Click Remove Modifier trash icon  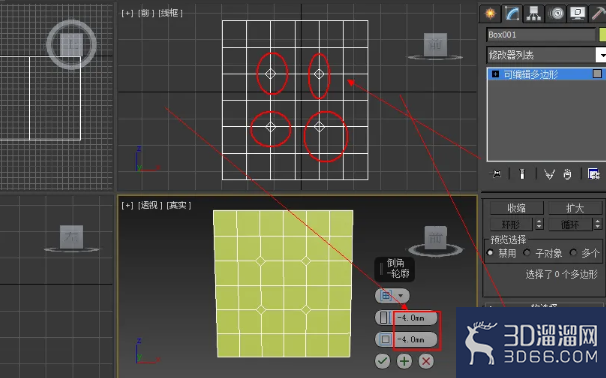coord(567,174)
